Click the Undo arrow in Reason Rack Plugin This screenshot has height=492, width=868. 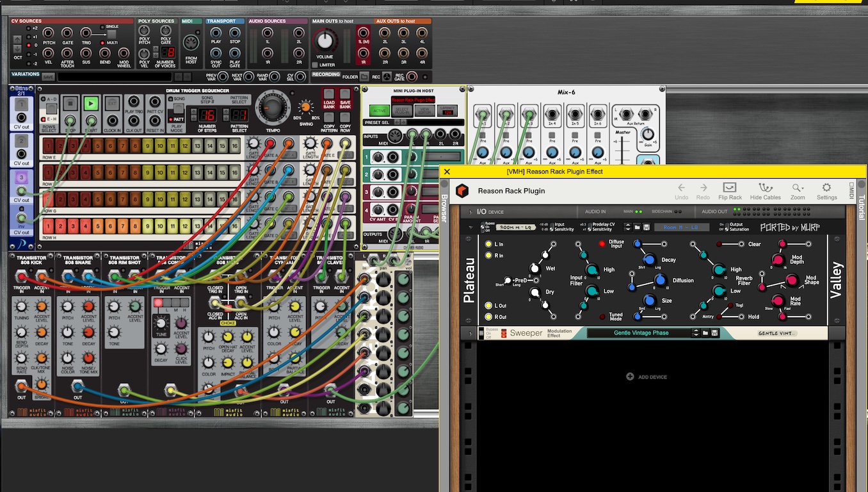681,188
